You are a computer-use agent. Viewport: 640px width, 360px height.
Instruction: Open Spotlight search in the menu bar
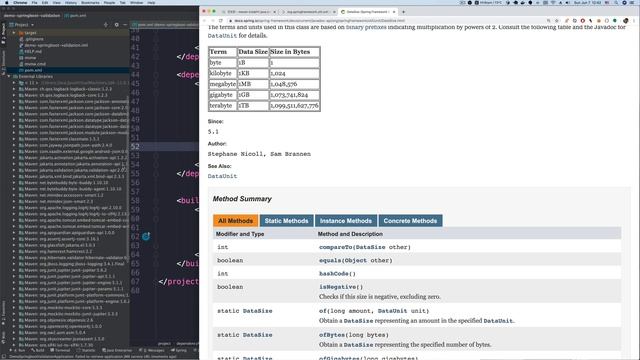616,2
